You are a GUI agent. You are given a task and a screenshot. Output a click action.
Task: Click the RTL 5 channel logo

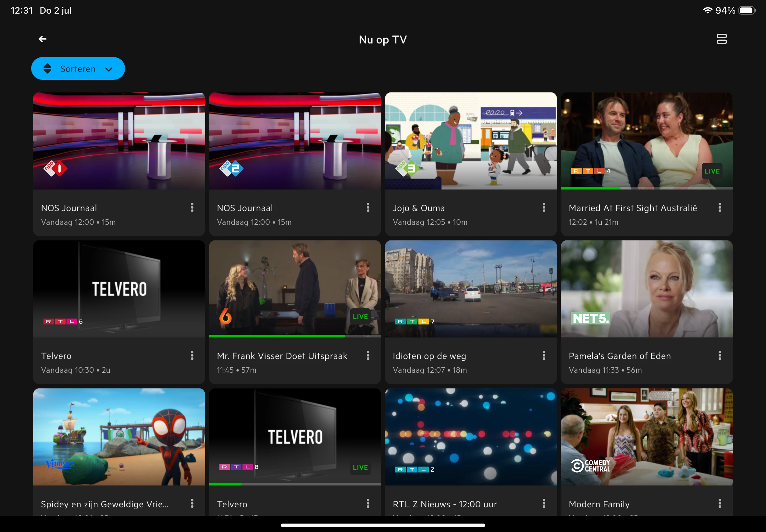pos(63,322)
